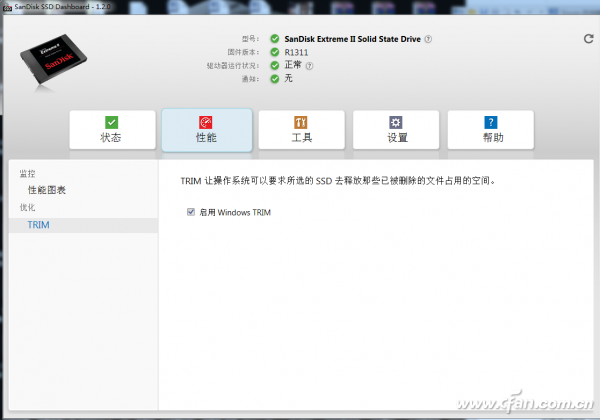Screen dimensions: 600x420
Task: Click the SanDisk Extreme II Solid State Drive text
Action: point(352,39)
